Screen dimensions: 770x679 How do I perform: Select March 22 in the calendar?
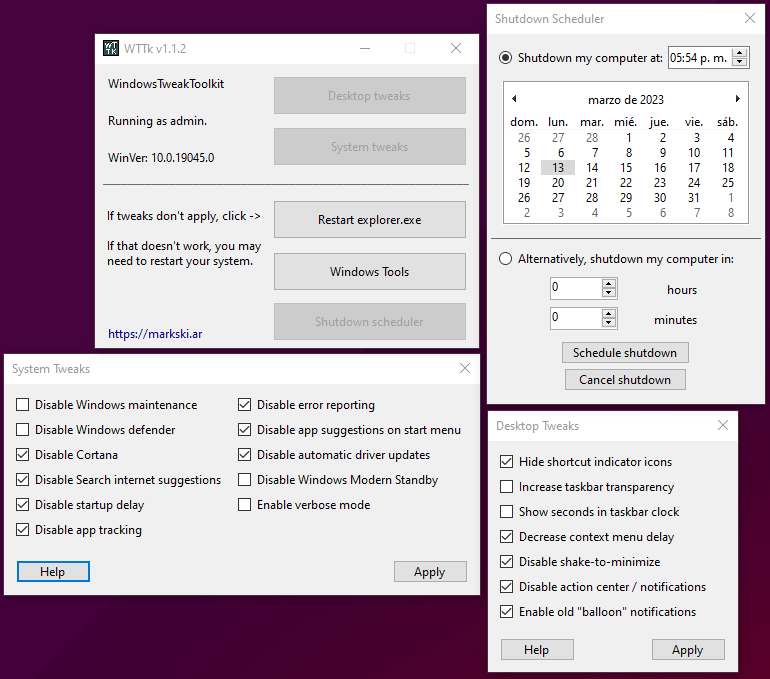click(x=626, y=183)
